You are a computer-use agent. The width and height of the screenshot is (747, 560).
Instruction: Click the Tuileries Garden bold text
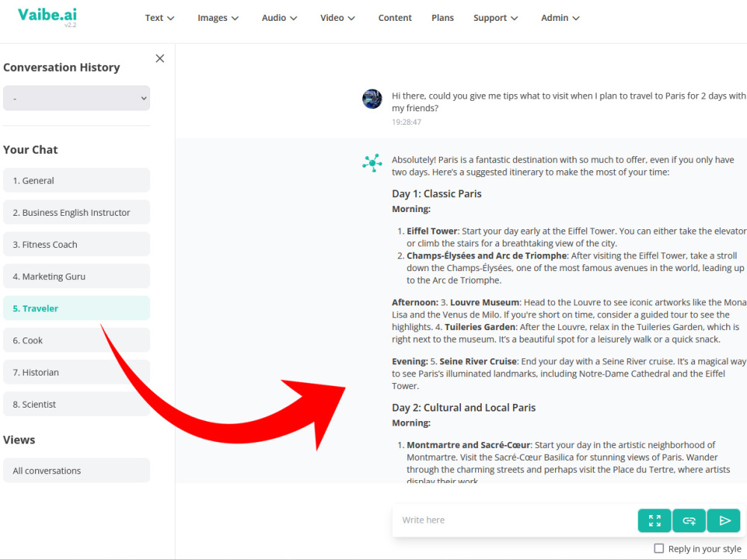(480, 327)
